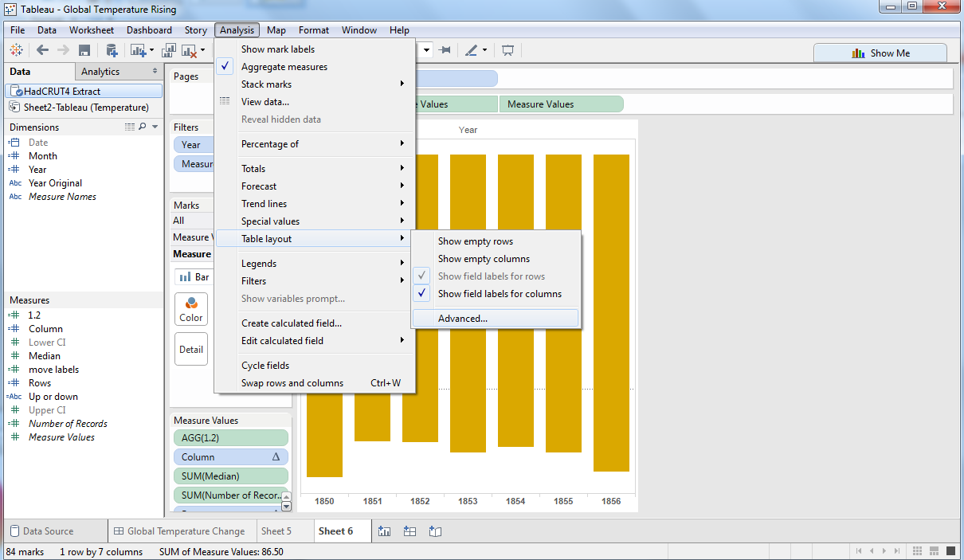964x560 pixels.
Task: Choose Advanced... from Table layout submenu
Action: (463, 319)
